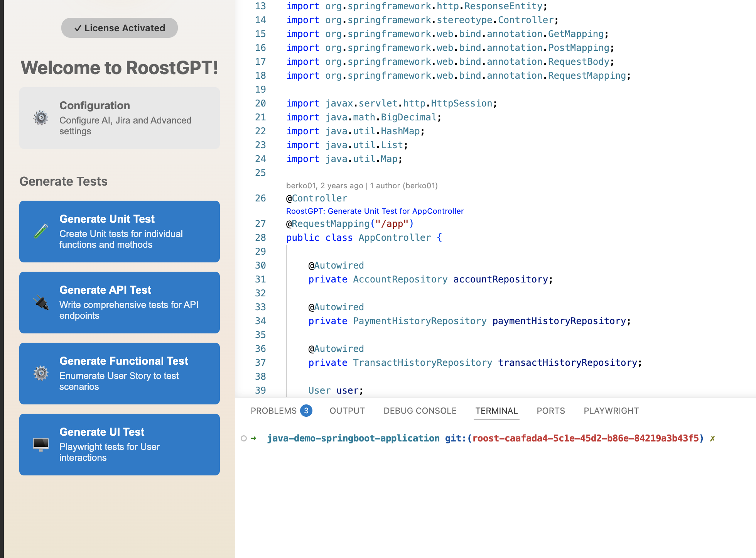Click the circle status icon in the terminal prompt

tap(243, 438)
